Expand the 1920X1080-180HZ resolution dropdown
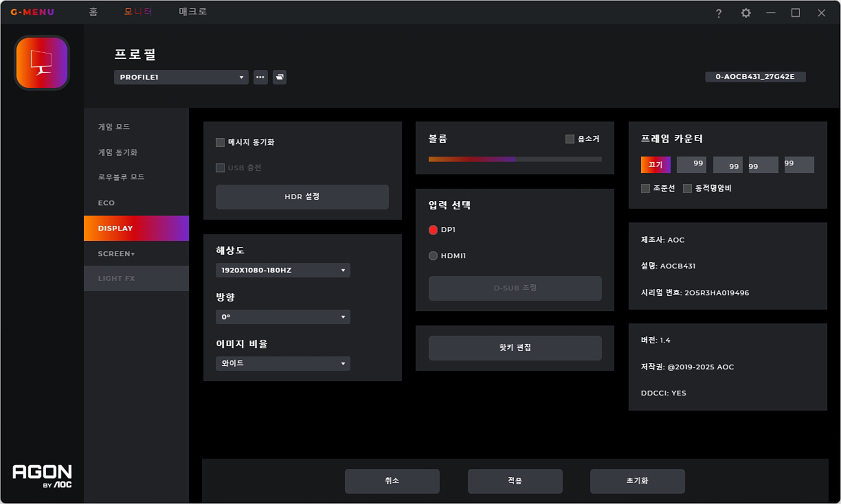The height and width of the screenshot is (504, 841). pyautogui.click(x=283, y=270)
